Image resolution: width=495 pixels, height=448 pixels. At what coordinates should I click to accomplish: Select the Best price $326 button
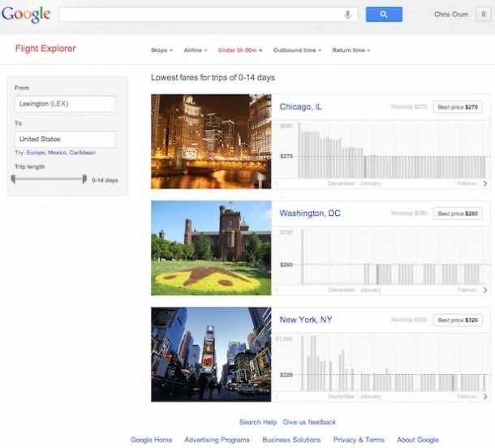click(458, 320)
